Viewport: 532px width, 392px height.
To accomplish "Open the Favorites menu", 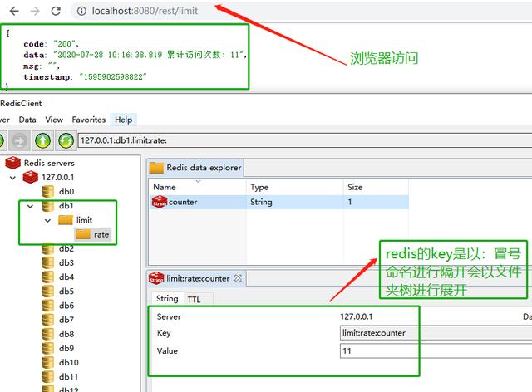I will 89,120.
